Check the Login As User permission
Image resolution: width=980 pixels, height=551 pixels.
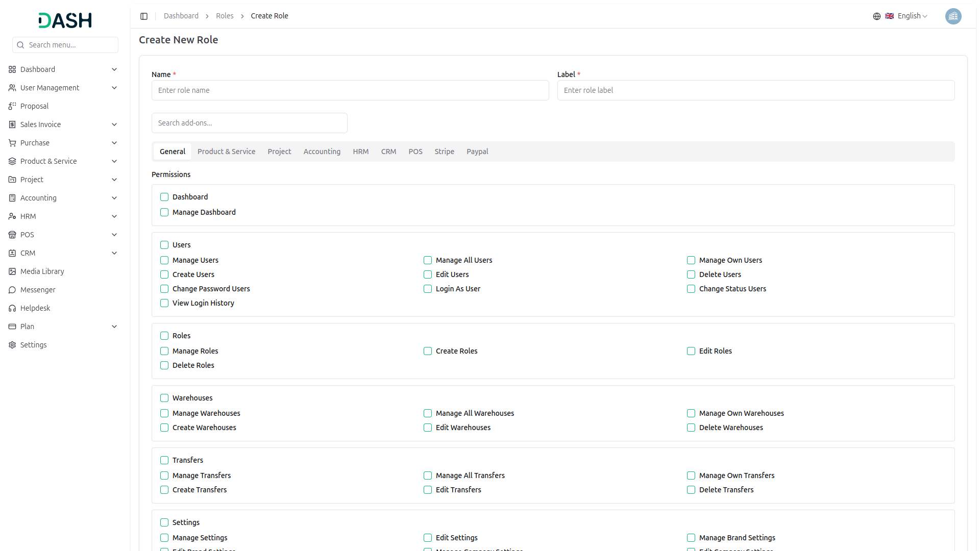(x=428, y=289)
